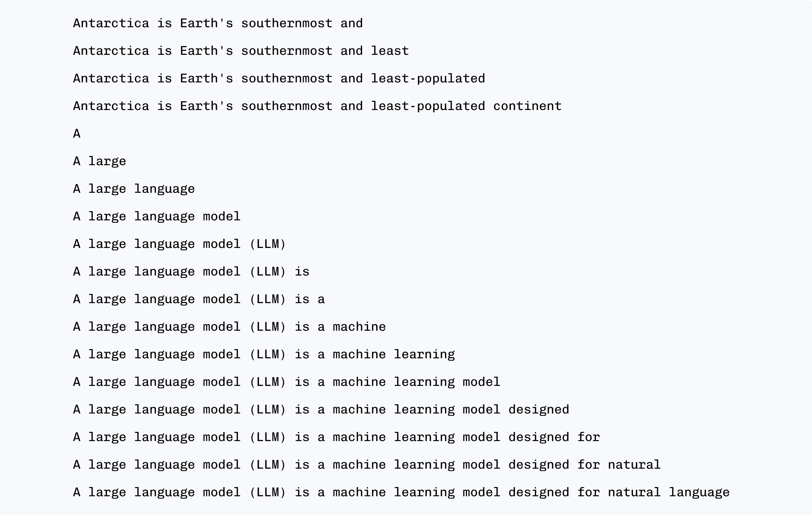The height and width of the screenshot is (515, 812).
Task: Click the line ending with 'machine learning'
Action: coord(264,354)
